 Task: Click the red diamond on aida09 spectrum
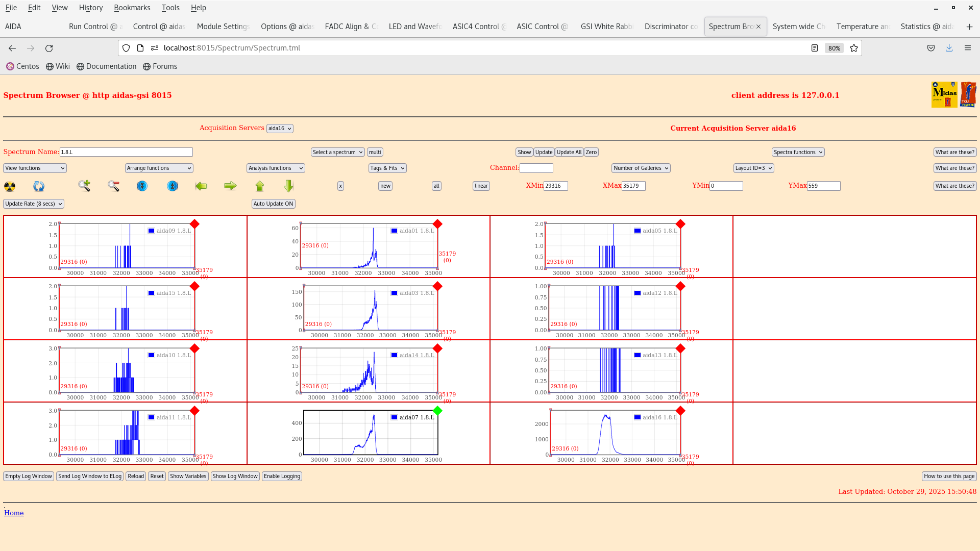tap(194, 223)
